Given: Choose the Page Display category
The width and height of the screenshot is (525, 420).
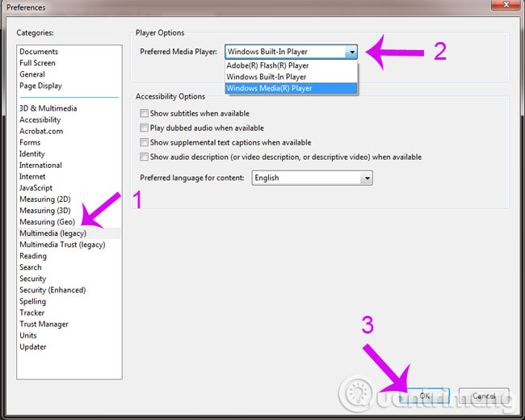Looking at the screenshot, I should pyautogui.click(x=41, y=86).
